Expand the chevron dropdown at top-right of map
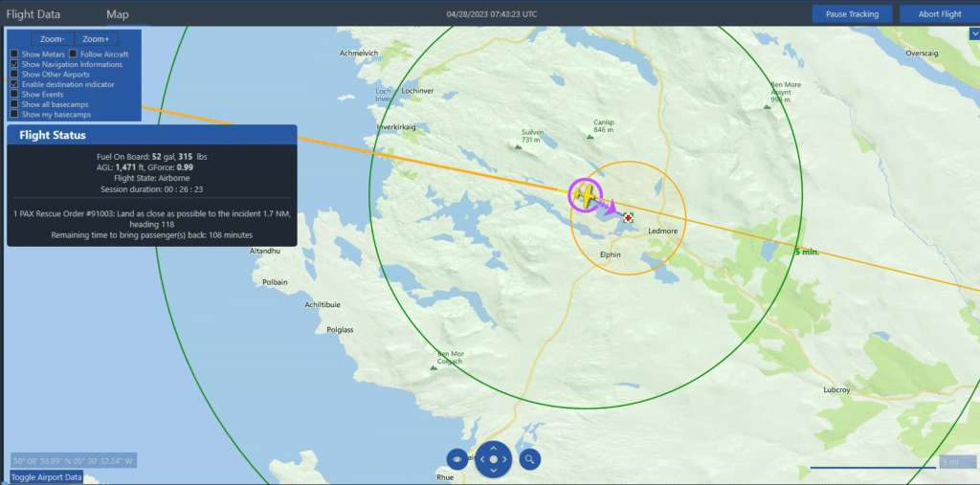The width and height of the screenshot is (980, 485). [972, 32]
